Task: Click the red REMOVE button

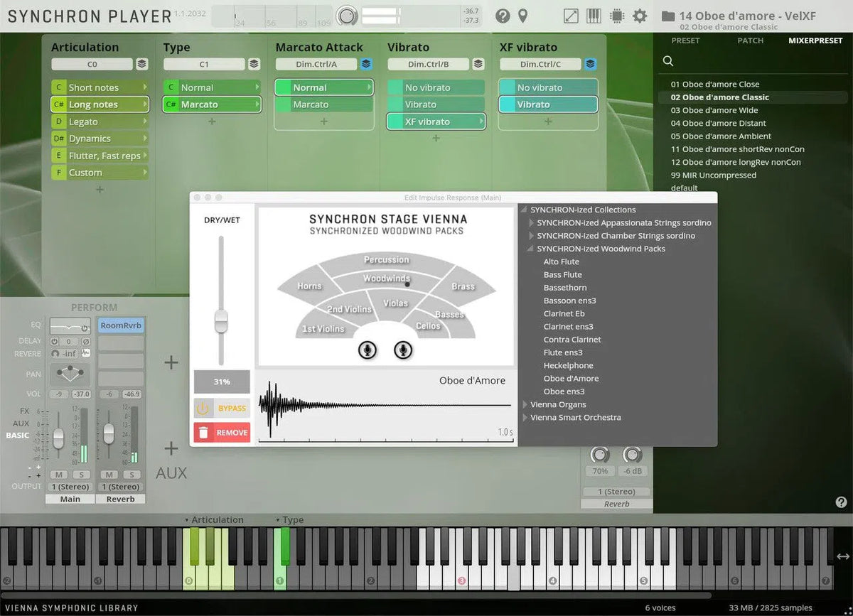Action: point(222,432)
